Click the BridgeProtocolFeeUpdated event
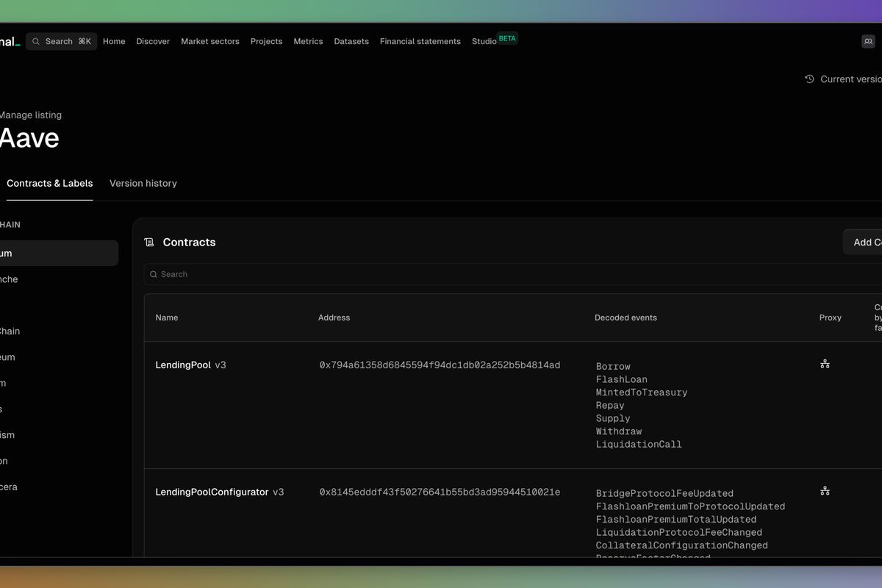Screen dimensions: 882x588 (664, 493)
